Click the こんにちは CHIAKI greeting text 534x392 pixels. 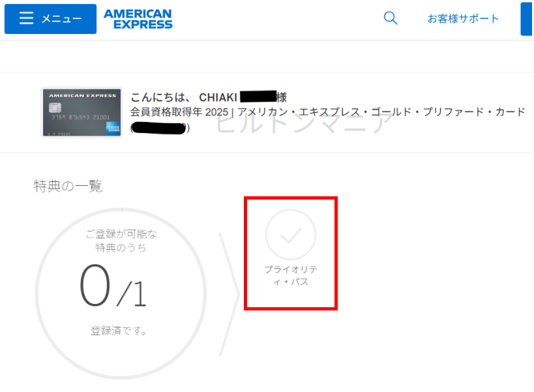209,97
